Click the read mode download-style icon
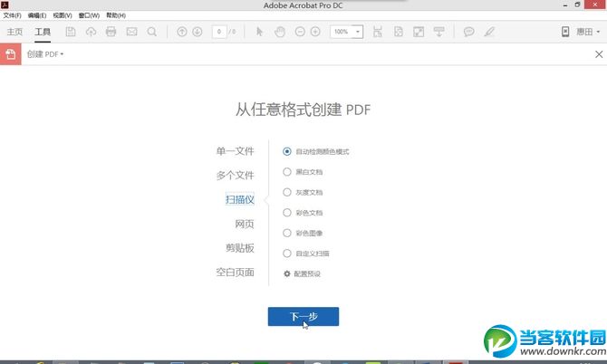Screen dimensions: 607x364 coord(439,32)
